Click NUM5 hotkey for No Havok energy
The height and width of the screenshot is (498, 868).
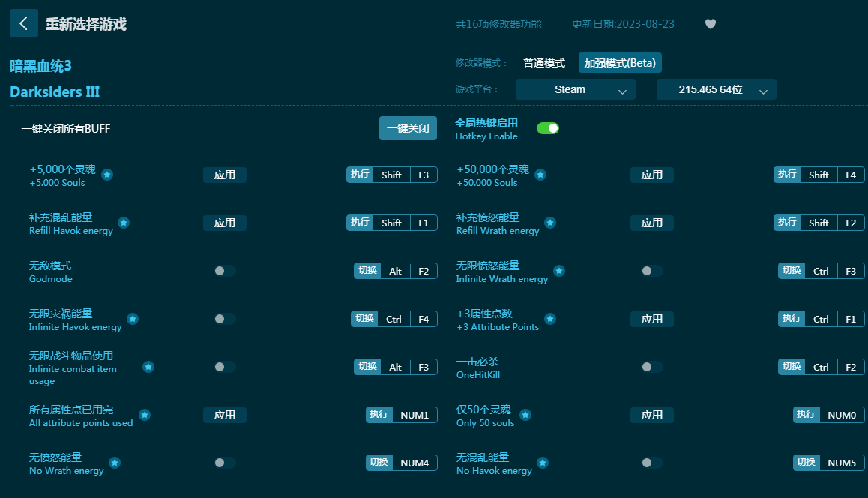(829, 463)
